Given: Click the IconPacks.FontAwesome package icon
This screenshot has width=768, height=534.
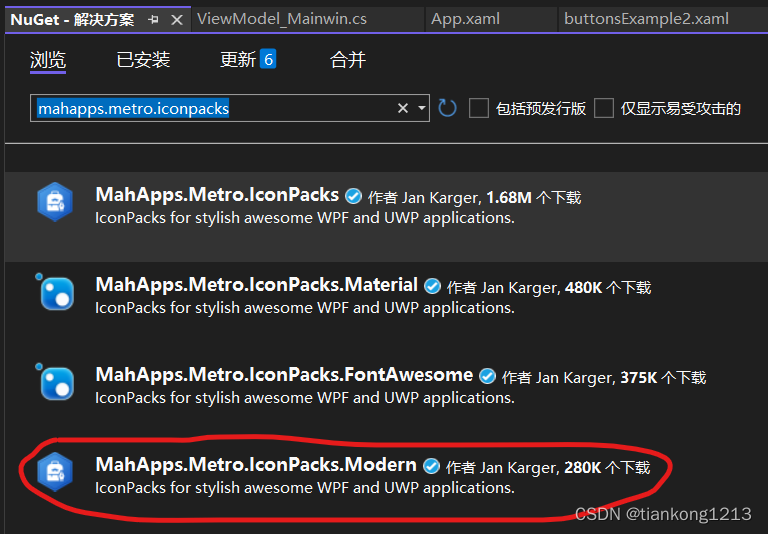Looking at the screenshot, I should [x=56, y=383].
